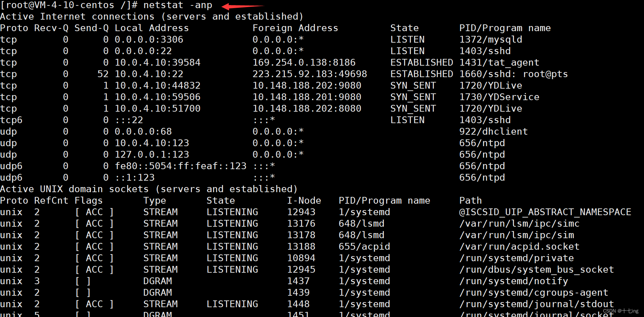Click '655/acpid' program name

click(x=365, y=247)
